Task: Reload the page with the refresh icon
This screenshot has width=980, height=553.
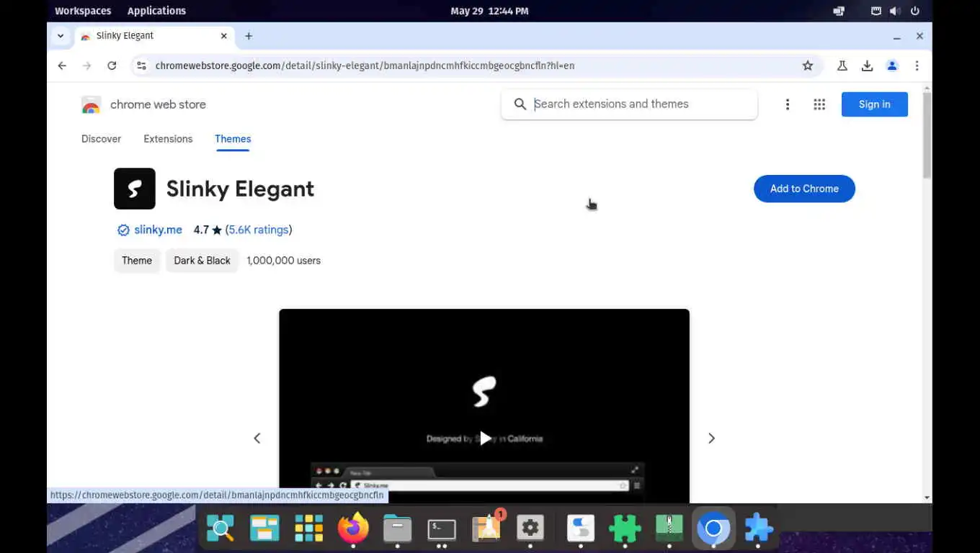Action: 112,66
